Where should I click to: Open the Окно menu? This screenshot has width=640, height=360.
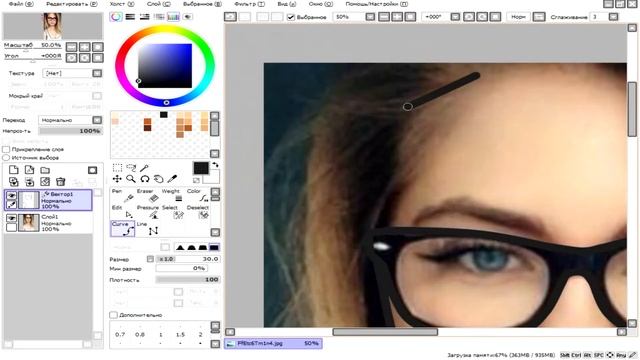pos(320,4)
